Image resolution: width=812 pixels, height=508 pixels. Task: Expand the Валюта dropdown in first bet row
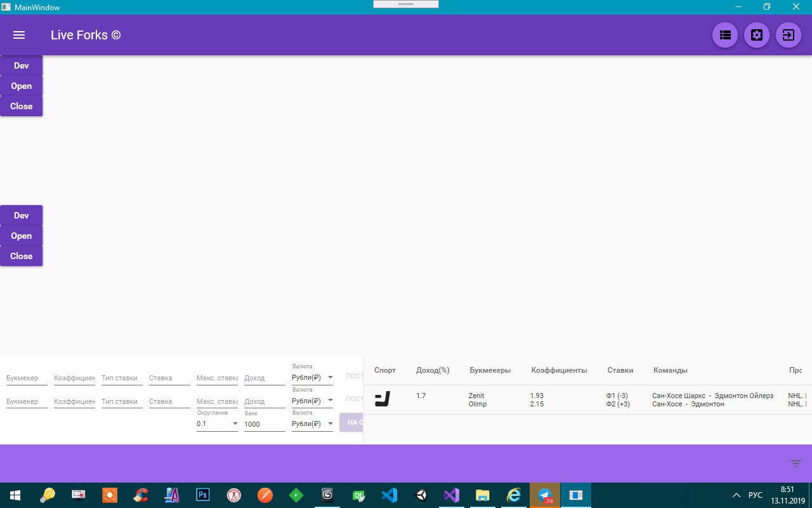312,377
